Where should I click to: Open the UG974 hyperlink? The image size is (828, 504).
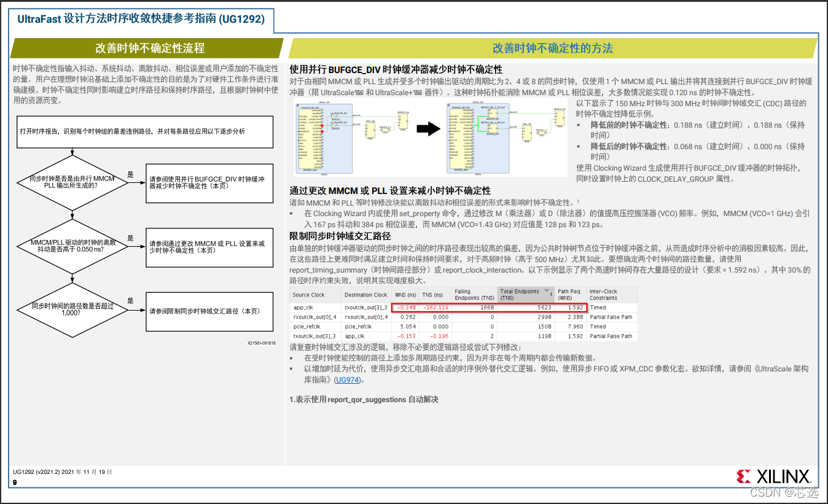tap(347, 380)
